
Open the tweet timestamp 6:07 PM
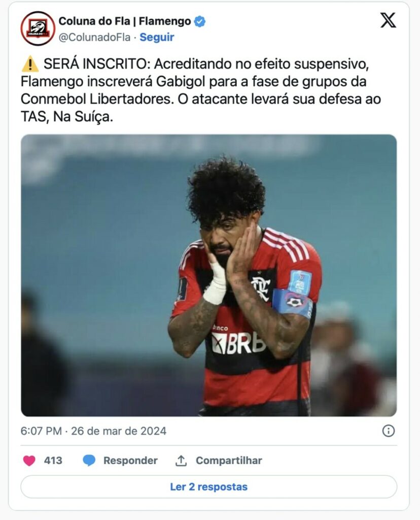pos(41,431)
